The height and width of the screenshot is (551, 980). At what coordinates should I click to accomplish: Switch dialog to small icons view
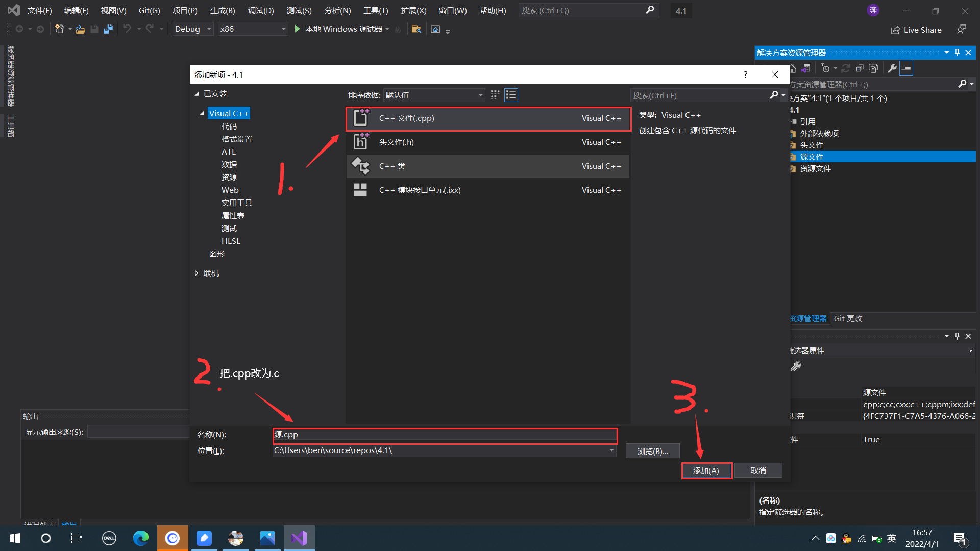click(x=495, y=95)
